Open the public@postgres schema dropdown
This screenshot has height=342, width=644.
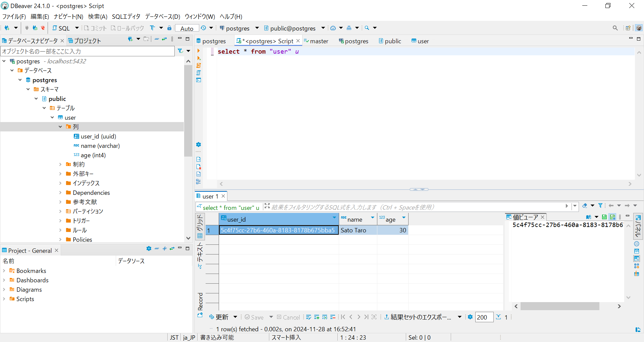[323, 28]
